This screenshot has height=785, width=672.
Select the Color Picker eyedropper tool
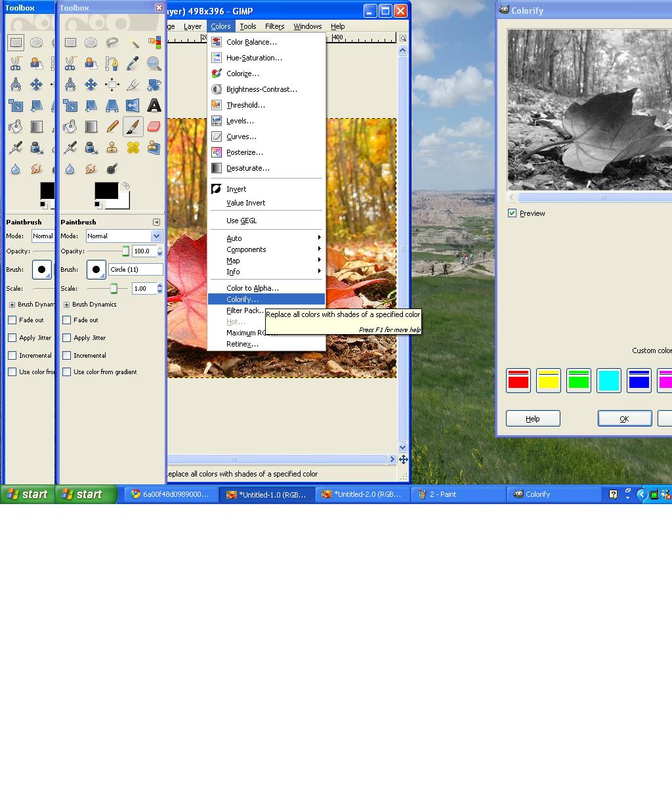[x=133, y=64]
